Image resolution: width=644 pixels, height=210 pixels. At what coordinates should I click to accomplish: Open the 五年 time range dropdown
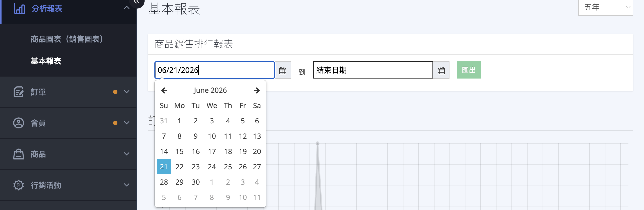(605, 7)
